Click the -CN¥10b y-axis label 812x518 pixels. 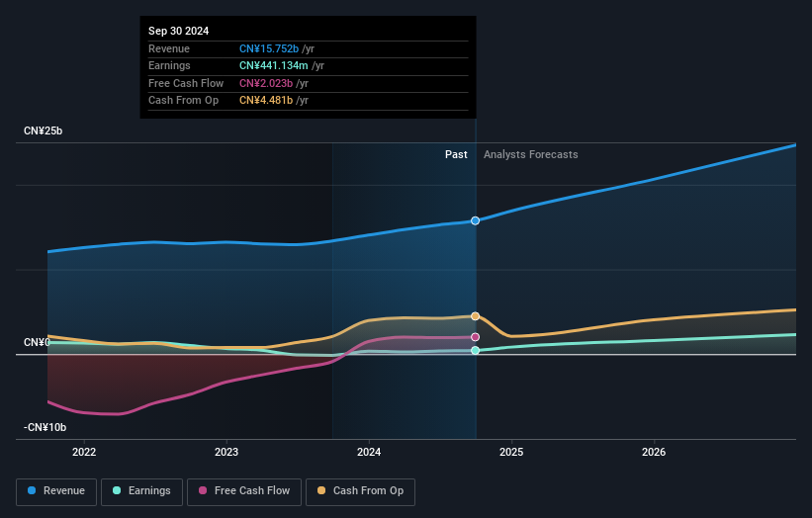click(x=45, y=427)
